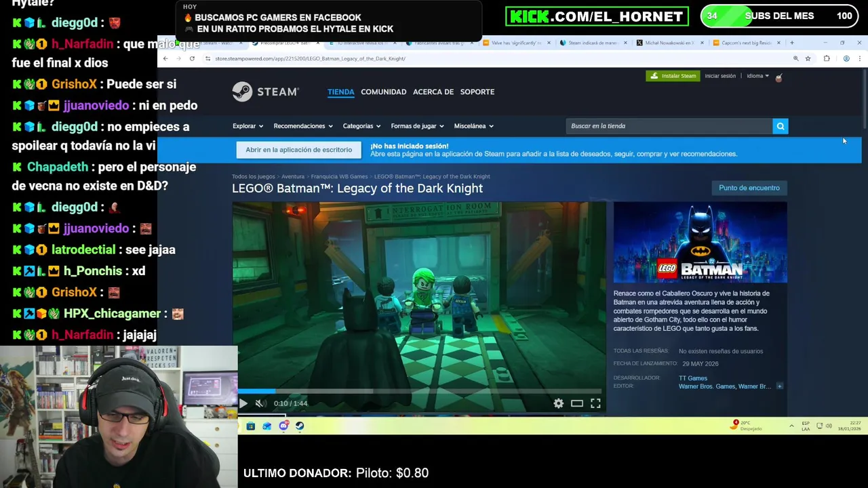Screen dimensions: 868x488
Task: Bookmark this page with the star icon
Action: [x=808, y=58]
